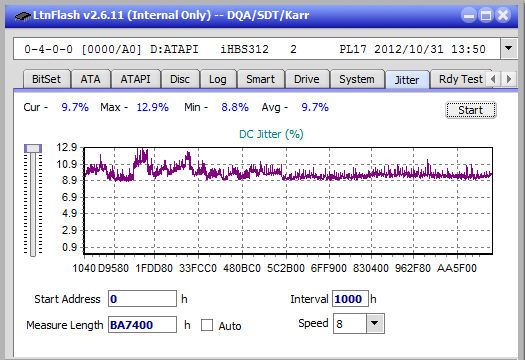Open the Drive tab
The image size is (525, 360).
click(307, 79)
